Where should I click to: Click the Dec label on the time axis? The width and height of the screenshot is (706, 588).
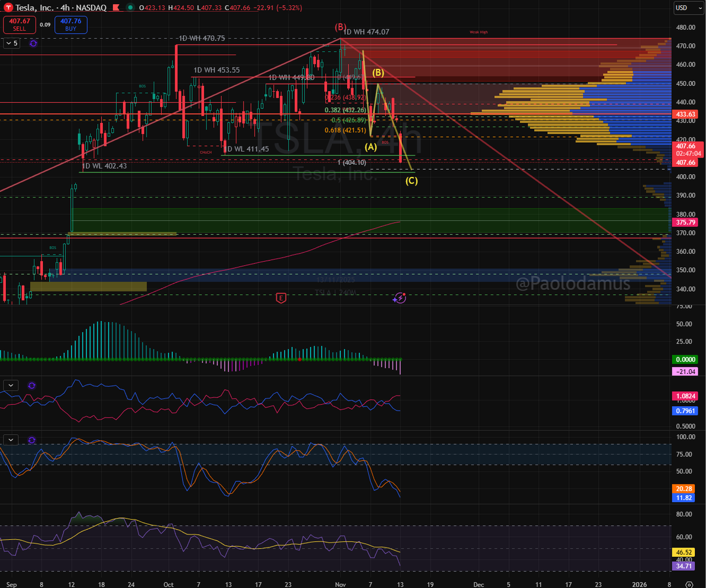(479, 584)
